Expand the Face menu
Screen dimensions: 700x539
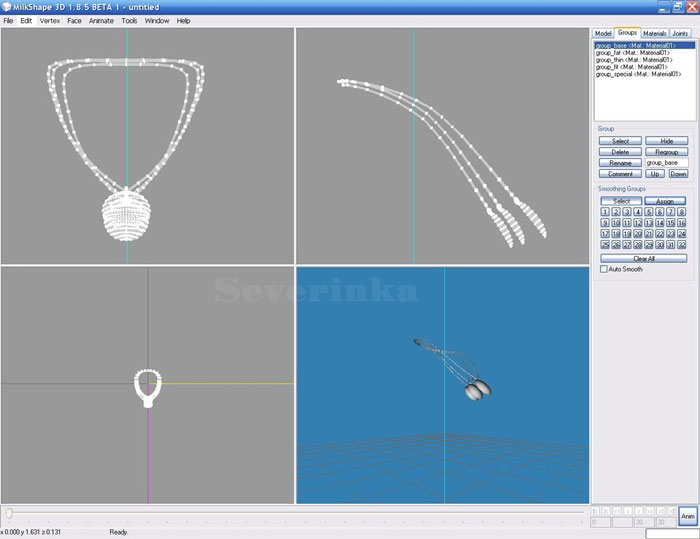tap(74, 20)
